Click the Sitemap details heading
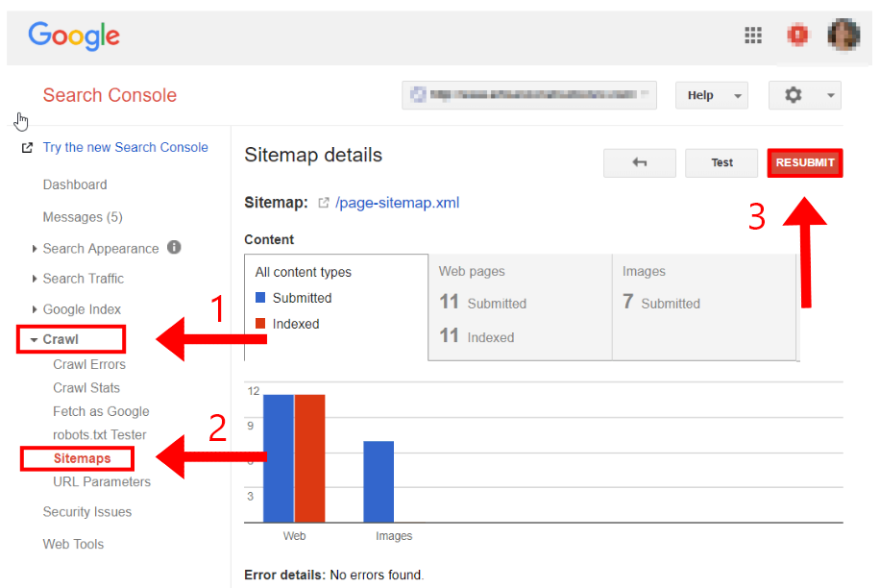Image resolution: width=880 pixels, height=588 pixels. 313,155
